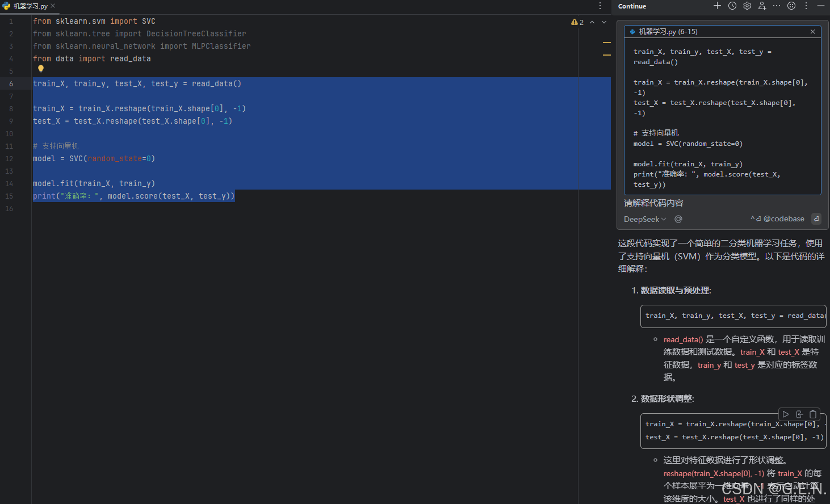Start a new Continue chat session
The height and width of the screenshot is (504, 830).
717,6
